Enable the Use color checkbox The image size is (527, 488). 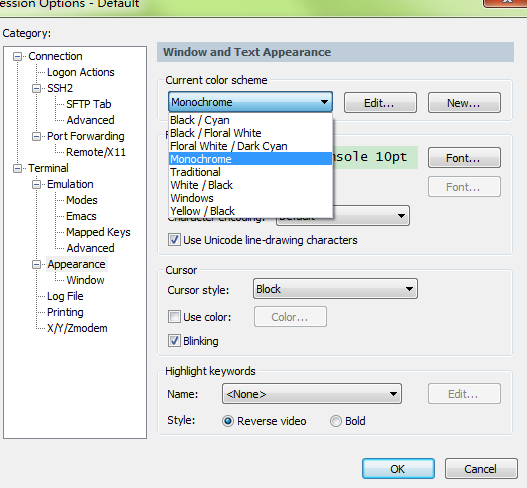(x=174, y=317)
